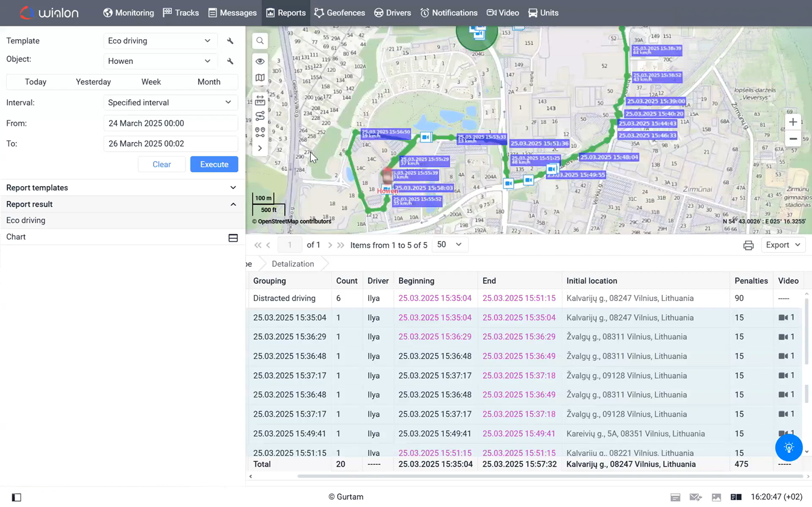Go to the previous results page
Screen dimensions: 812x507
click(269, 245)
